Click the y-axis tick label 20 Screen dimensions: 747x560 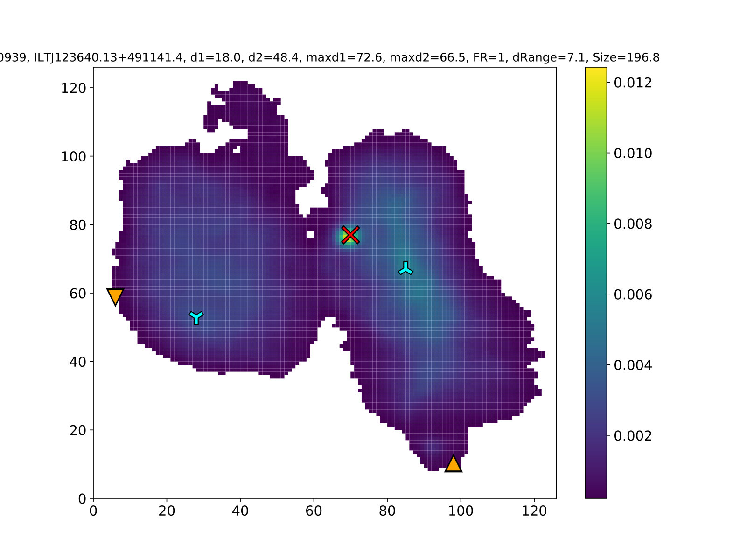[x=78, y=430]
